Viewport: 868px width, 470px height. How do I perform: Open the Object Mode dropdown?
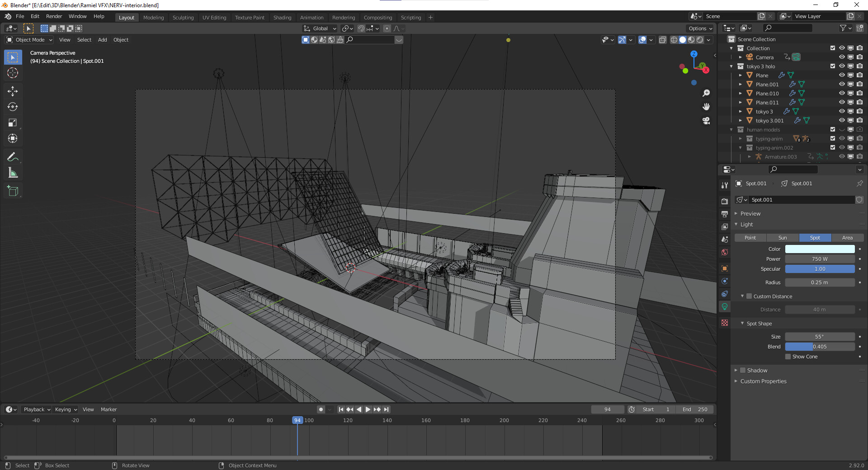pyautogui.click(x=28, y=40)
